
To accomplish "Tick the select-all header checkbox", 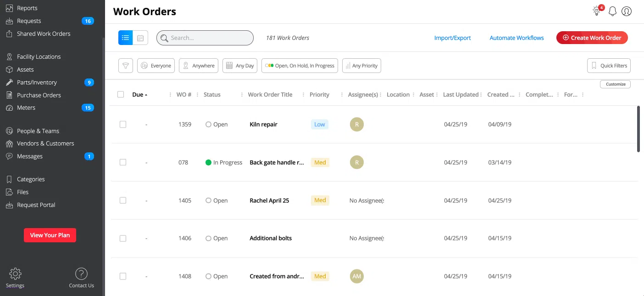I will click(x=121, y=95).
